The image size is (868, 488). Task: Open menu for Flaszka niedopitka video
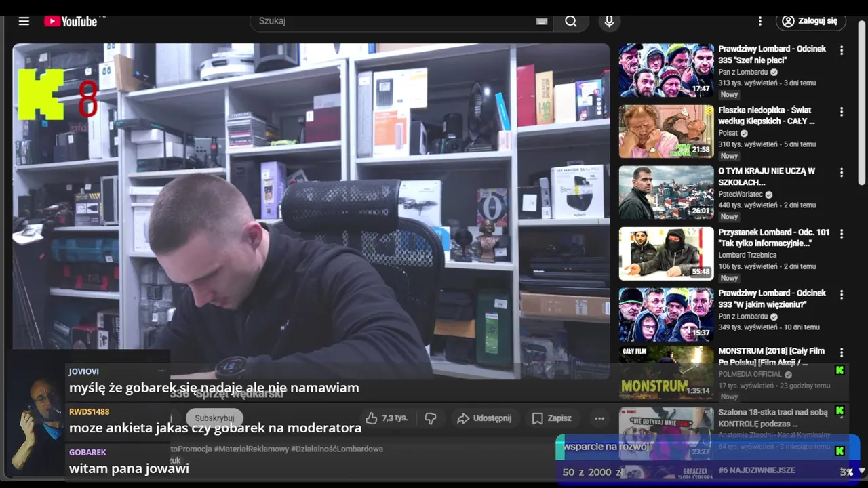click(842, 112)
